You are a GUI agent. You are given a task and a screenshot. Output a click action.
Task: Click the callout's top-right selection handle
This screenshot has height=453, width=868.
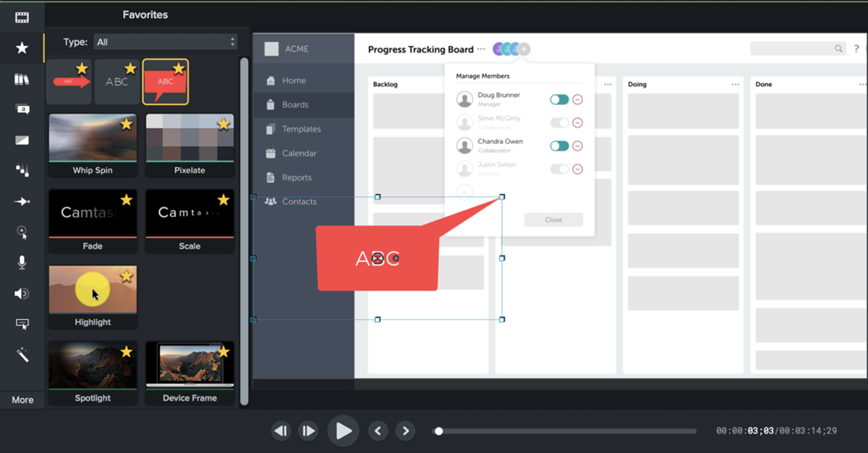coord(502,197)
